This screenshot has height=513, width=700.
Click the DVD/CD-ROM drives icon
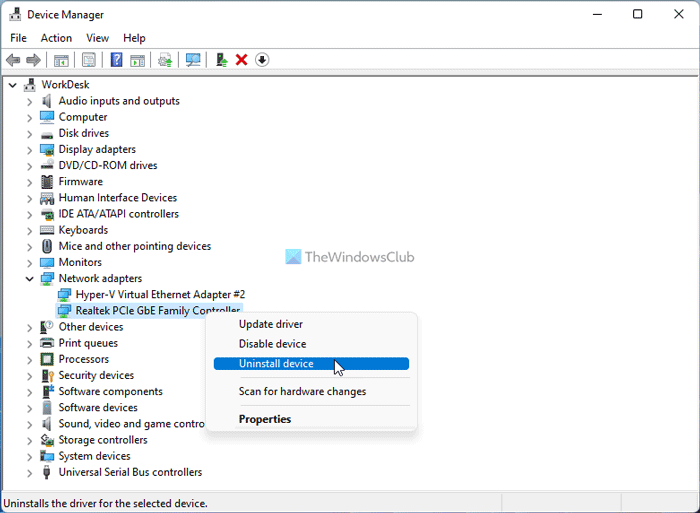tap(47, 166)
